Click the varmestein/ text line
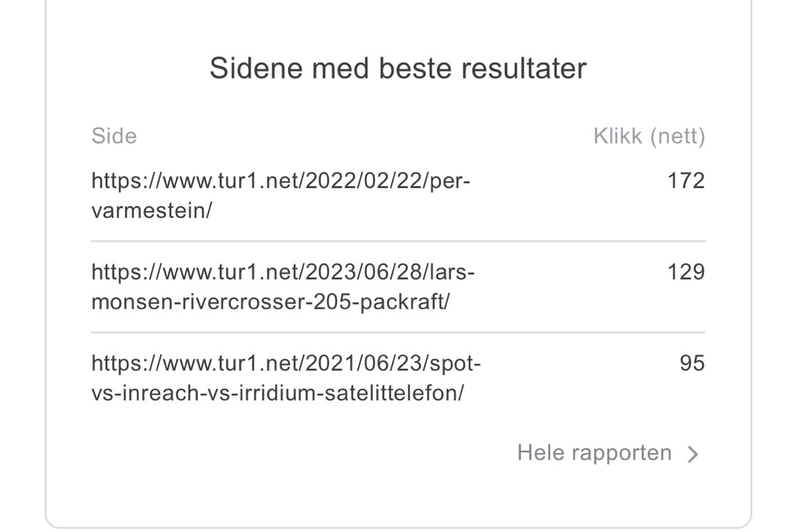797x532 pixels. point(151,211)
